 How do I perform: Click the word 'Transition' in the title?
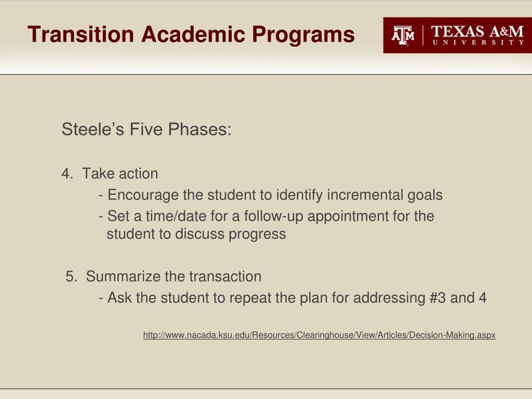tap(81, 34)
